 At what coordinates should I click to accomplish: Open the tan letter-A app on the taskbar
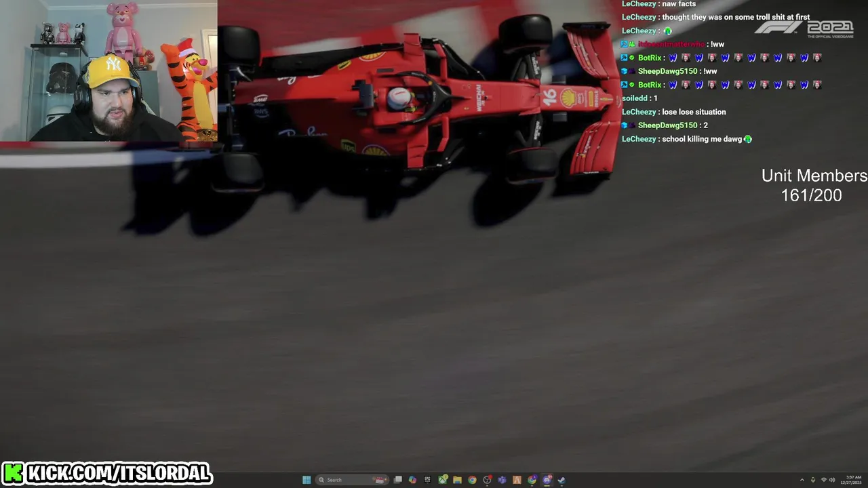(x=517, y=480)
